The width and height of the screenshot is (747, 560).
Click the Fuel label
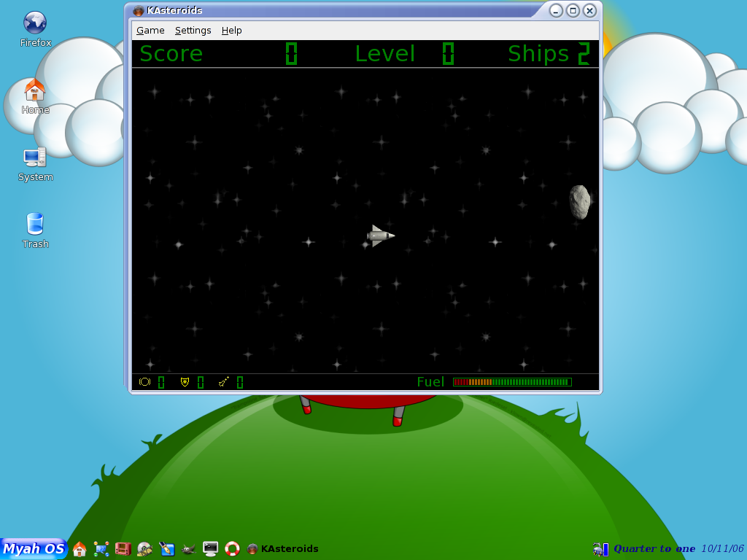[x=430, y=382]
